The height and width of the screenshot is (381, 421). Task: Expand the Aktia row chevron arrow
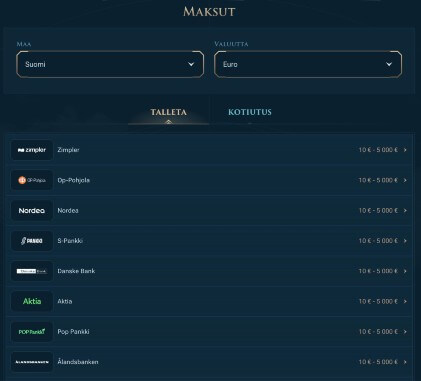click(405, 301)
